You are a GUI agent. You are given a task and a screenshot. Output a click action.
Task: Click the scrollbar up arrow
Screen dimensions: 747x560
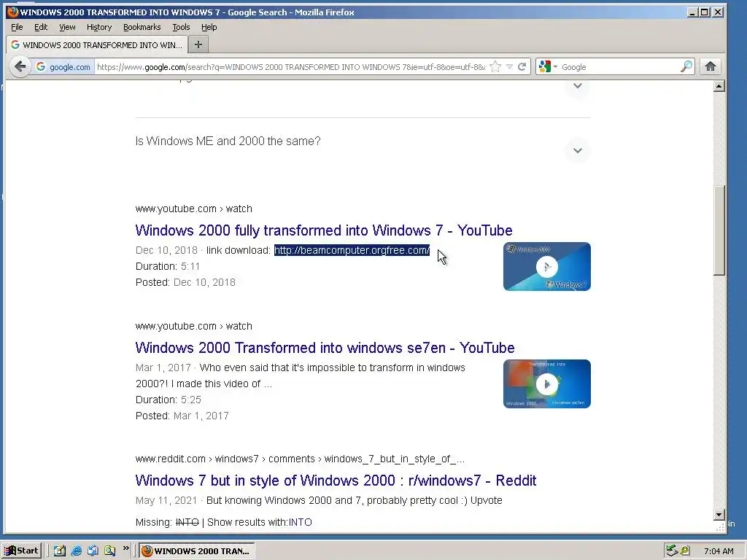pyautogui.click(x=719, y=86)
